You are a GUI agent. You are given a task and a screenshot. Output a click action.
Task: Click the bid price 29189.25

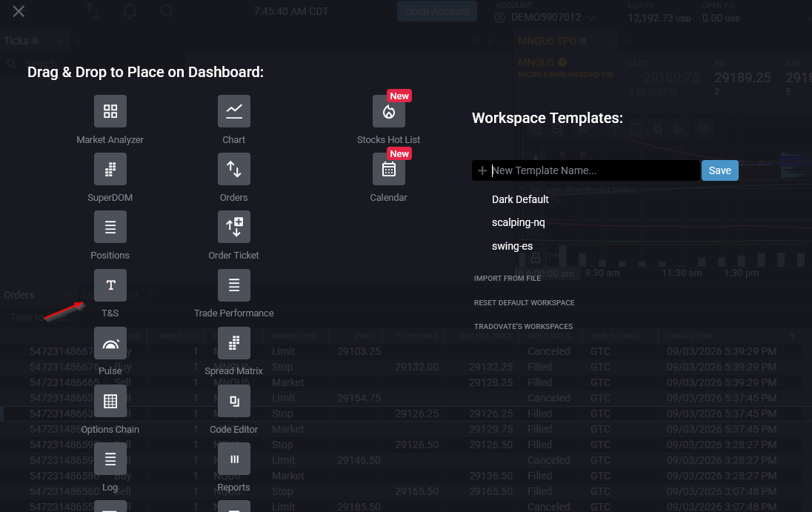click(742, 78)
